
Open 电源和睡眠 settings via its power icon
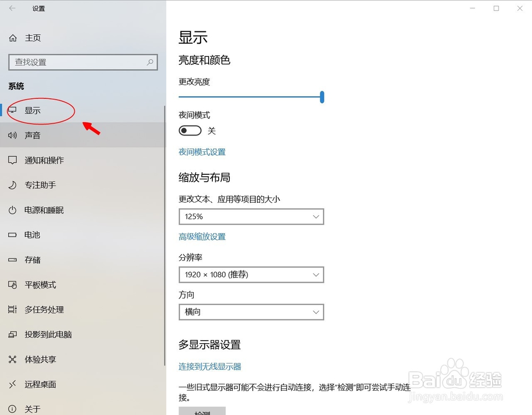pyautogui.click(x=12, y=210)
